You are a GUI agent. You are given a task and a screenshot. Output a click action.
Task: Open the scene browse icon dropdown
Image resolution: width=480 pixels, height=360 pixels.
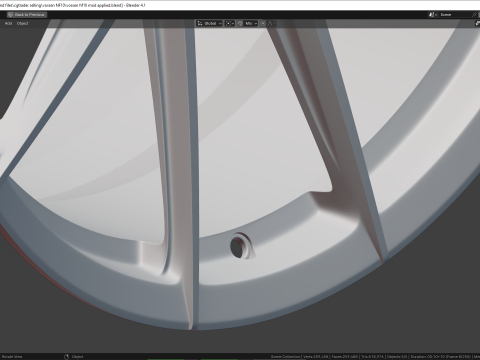point(432,15)
